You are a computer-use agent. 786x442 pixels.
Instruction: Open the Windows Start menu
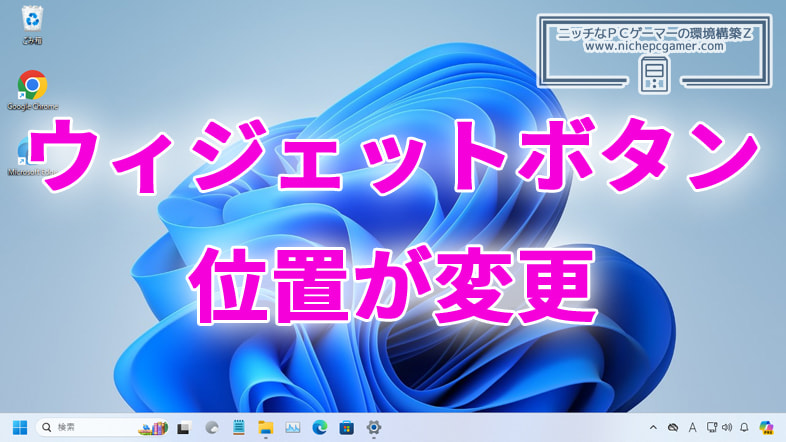20,427
